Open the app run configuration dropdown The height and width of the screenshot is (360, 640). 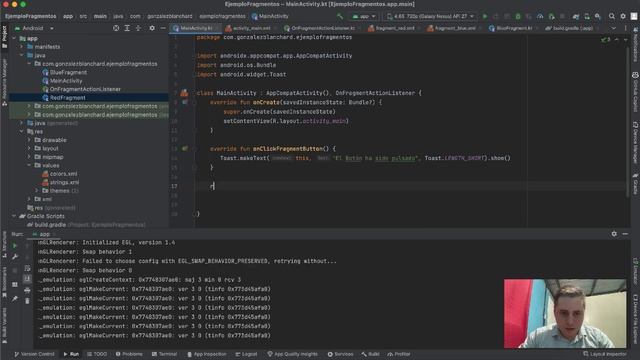pos(364,16)
